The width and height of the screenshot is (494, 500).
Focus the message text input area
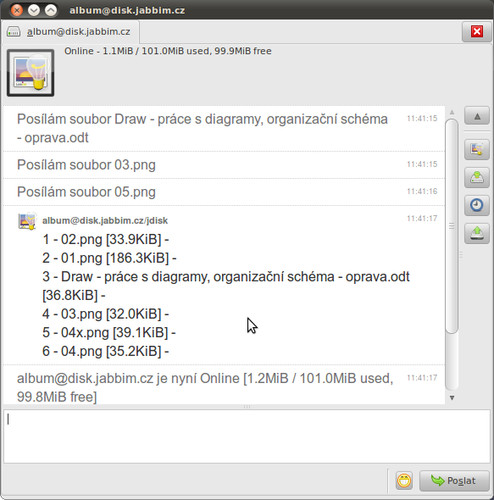pos(247,436)
